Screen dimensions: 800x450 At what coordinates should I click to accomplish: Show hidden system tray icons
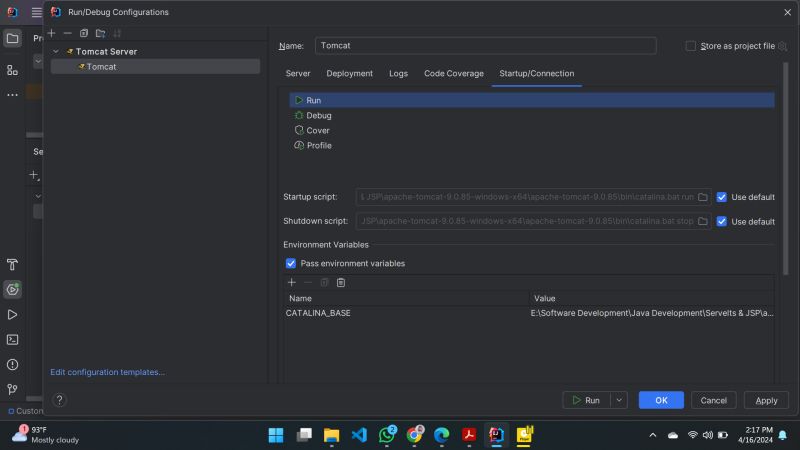pos(653,435)
